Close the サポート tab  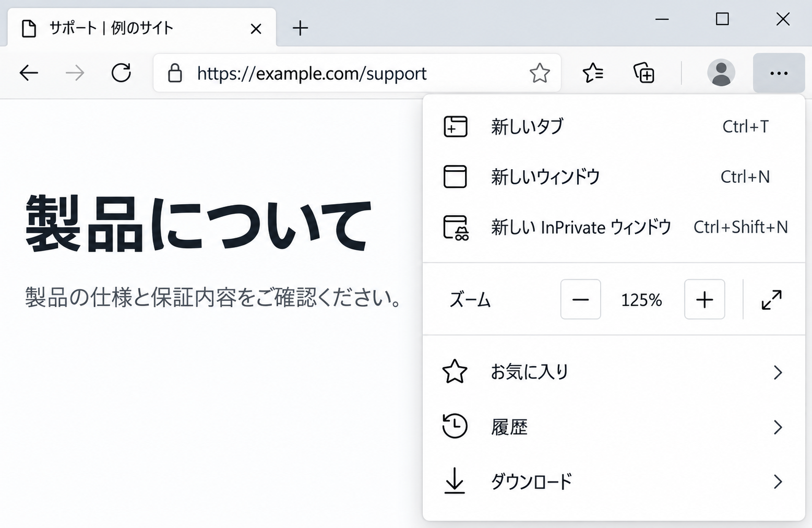[256, 29]
